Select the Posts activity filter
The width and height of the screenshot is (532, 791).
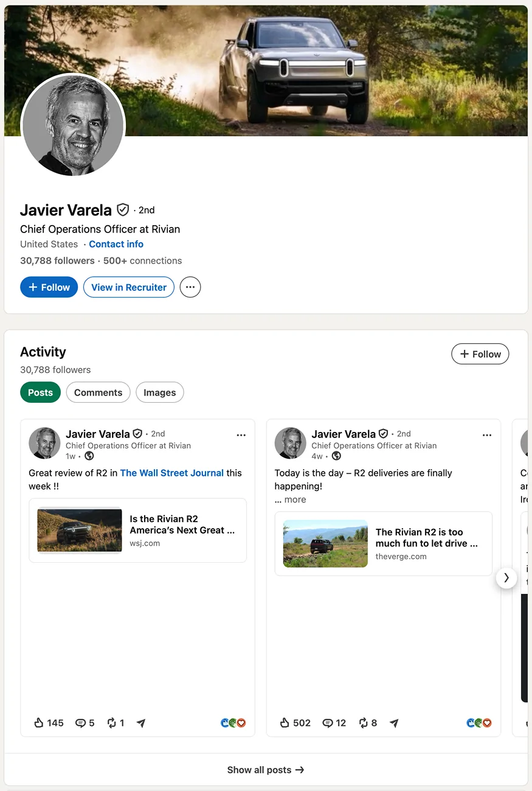pyautogui.click(x=40, y=392)
